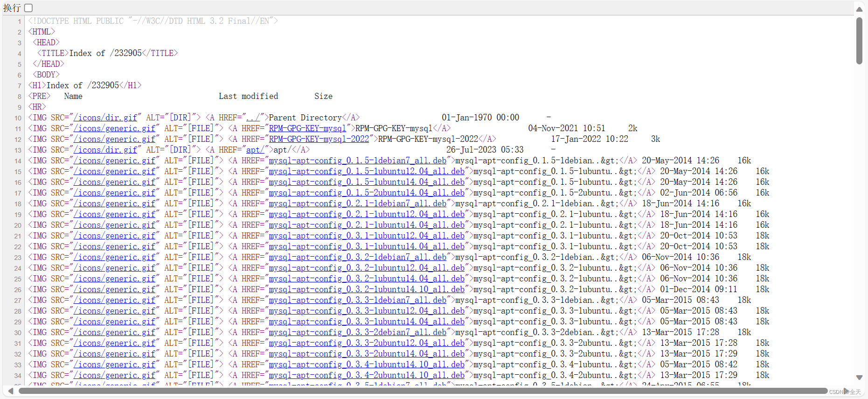Click the horizontal scrollbar left arrow
The height and width of the screenshot is (399, 868).
(x=11, y=391)
